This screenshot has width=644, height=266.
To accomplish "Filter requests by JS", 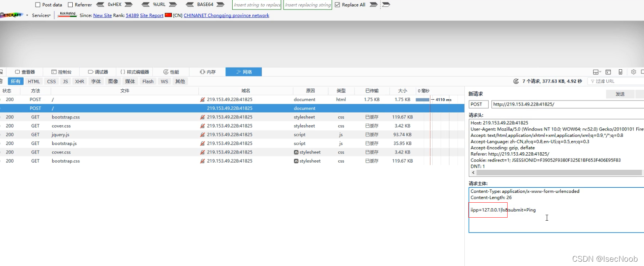I will click(x=65, y=81).
